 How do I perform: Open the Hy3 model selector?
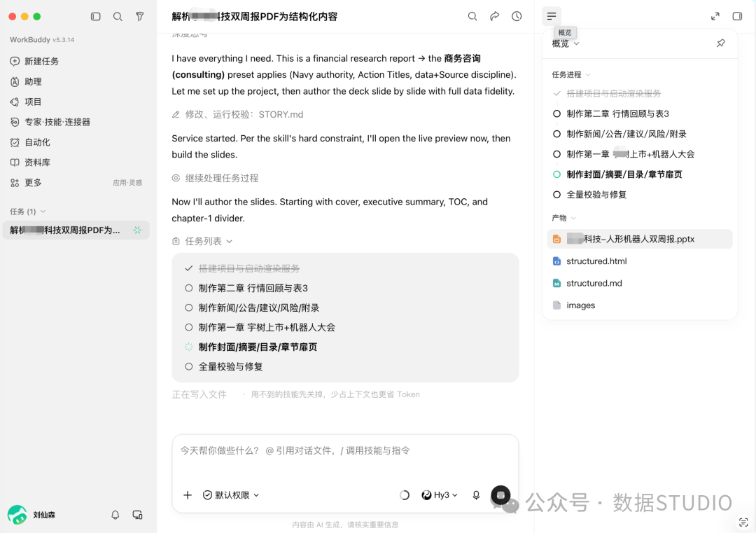point(440,495)
